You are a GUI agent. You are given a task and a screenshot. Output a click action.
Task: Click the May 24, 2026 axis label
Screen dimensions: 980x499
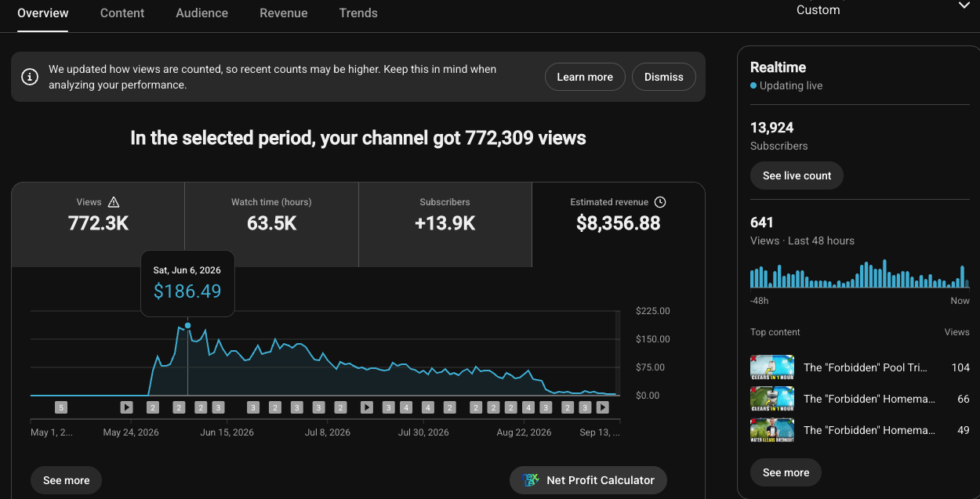(x=131, y=432)
